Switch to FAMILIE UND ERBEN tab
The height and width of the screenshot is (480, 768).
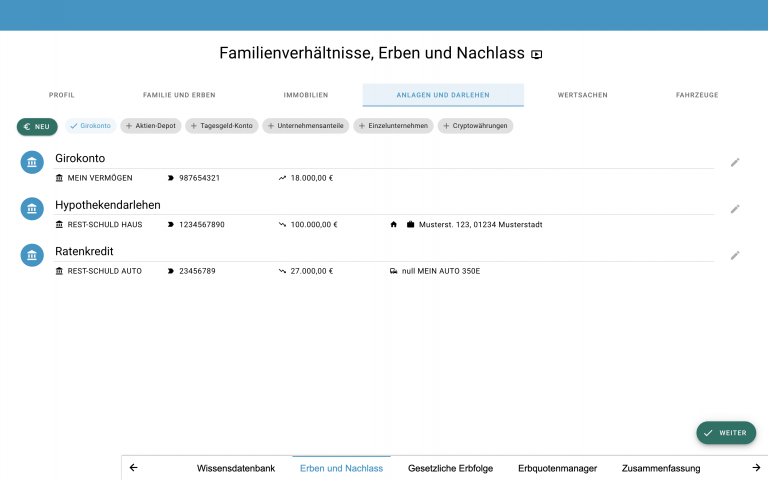pos(179,95)
